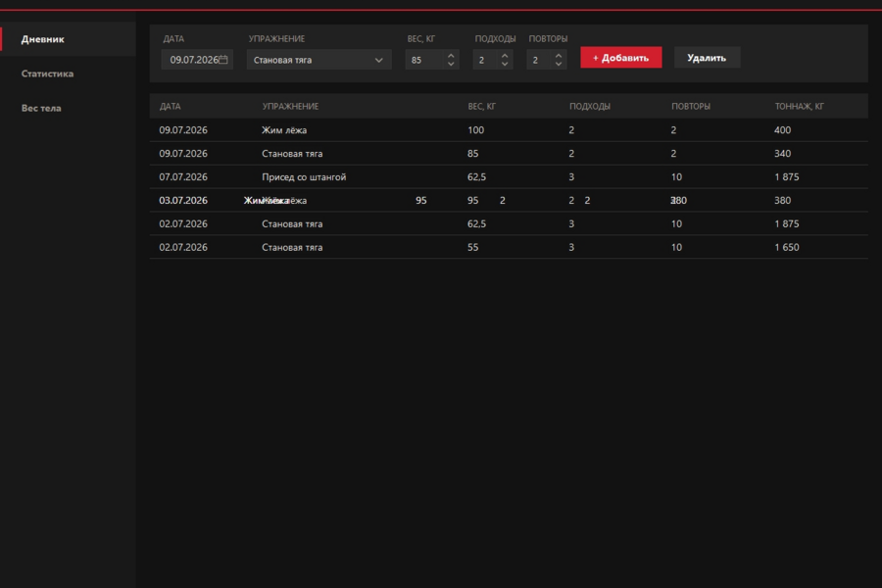Open the calendar picker icon in date field
Viewport: 882px width, 588px height.
coord(223,60)
